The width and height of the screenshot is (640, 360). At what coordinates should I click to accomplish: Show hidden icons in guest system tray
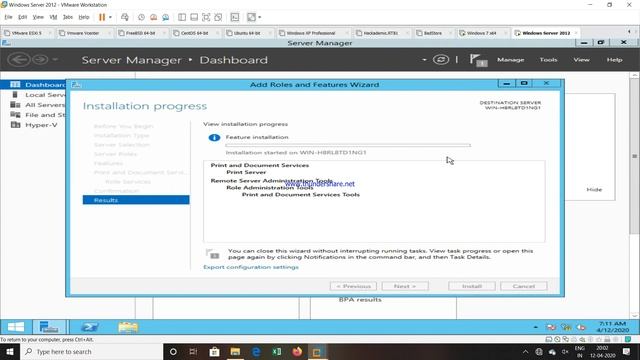536,327
